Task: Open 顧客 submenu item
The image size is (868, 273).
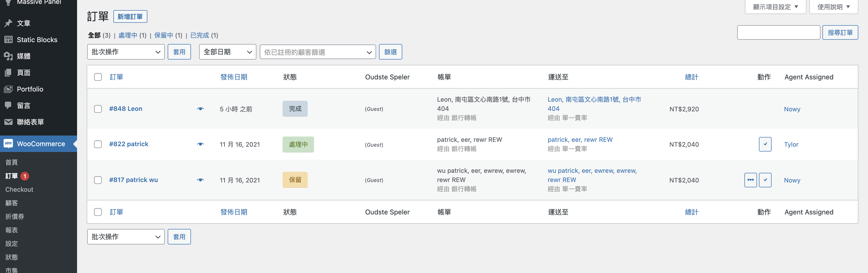Action: point(11,203)
